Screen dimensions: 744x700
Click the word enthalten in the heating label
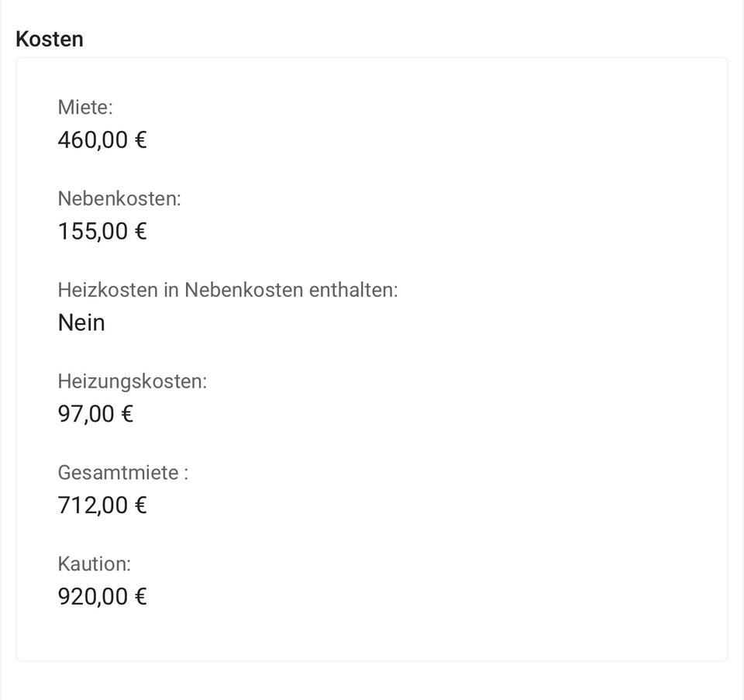pos(353,290)
